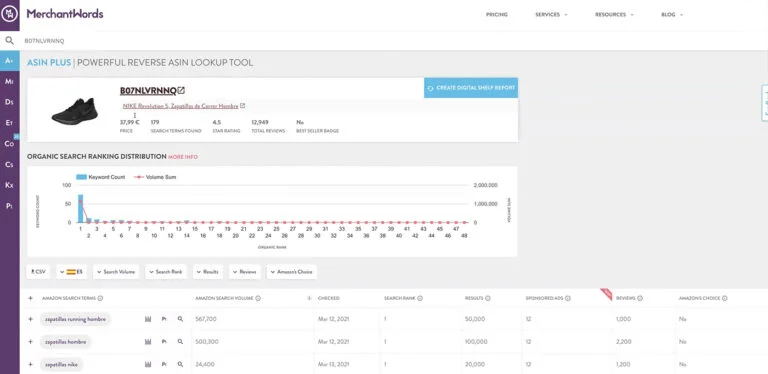Expand the zapatillas nike row
The image size is (768, 374).
[30, 364]
